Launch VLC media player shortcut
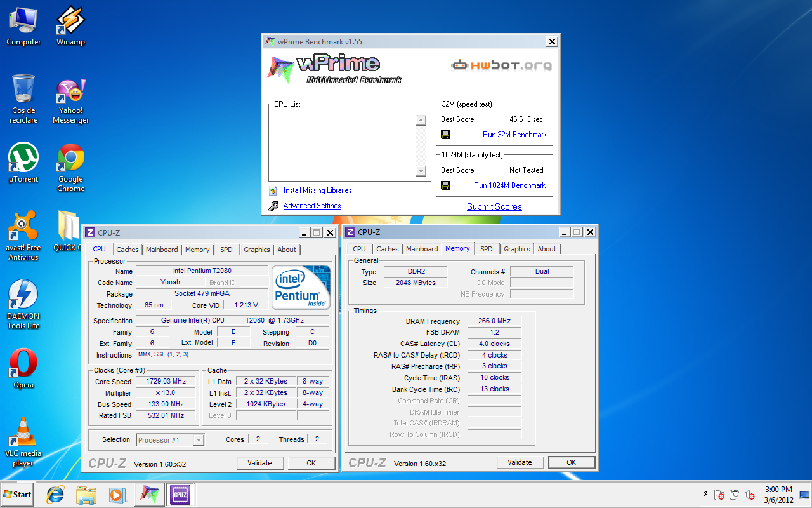The height and width of the screenshot is (508, 812). [23, 441]
